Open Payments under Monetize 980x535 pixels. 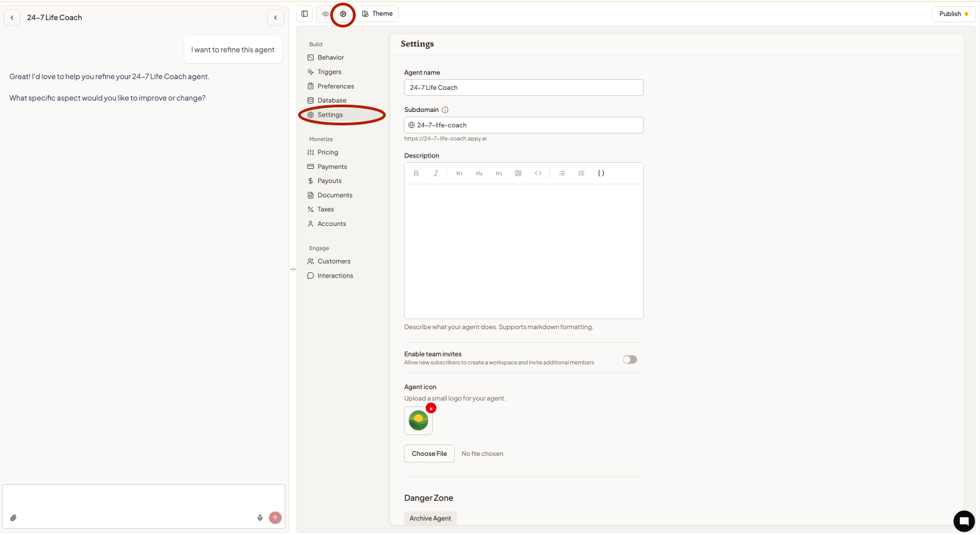[332, 166]
